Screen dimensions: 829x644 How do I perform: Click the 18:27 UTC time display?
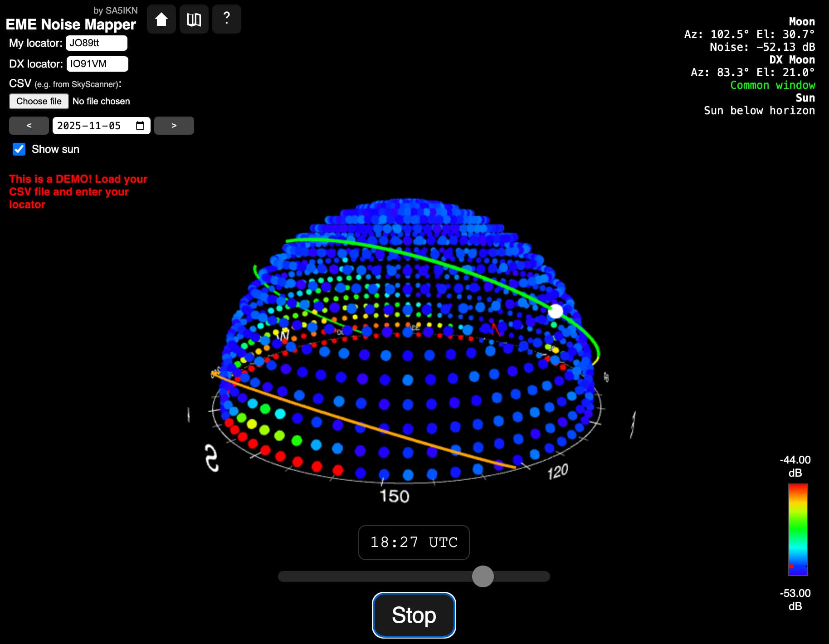pos(414,542)
